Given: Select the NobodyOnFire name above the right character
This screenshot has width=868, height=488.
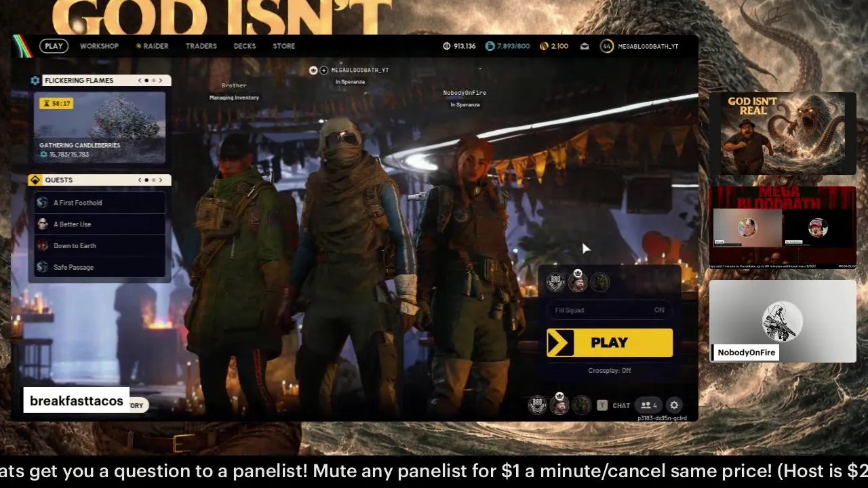Looking at the screenshot, I should [465, 93].
